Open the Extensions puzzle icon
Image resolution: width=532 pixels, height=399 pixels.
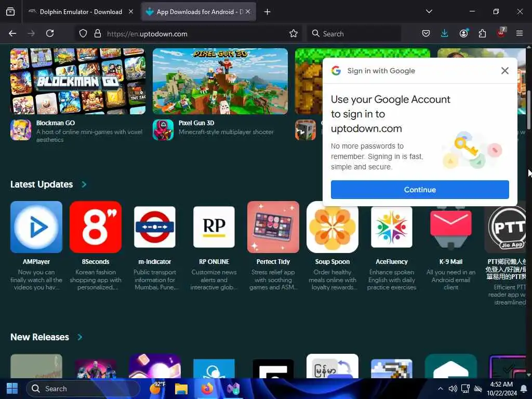click(x=482, y=34)
